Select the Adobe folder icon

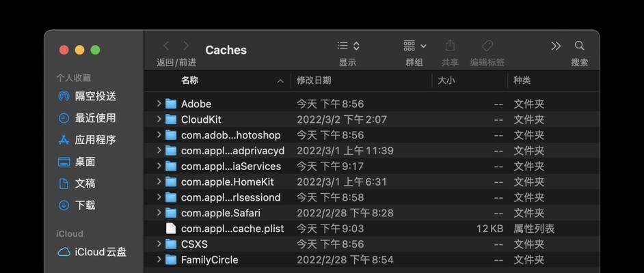(x=171, y=104)
